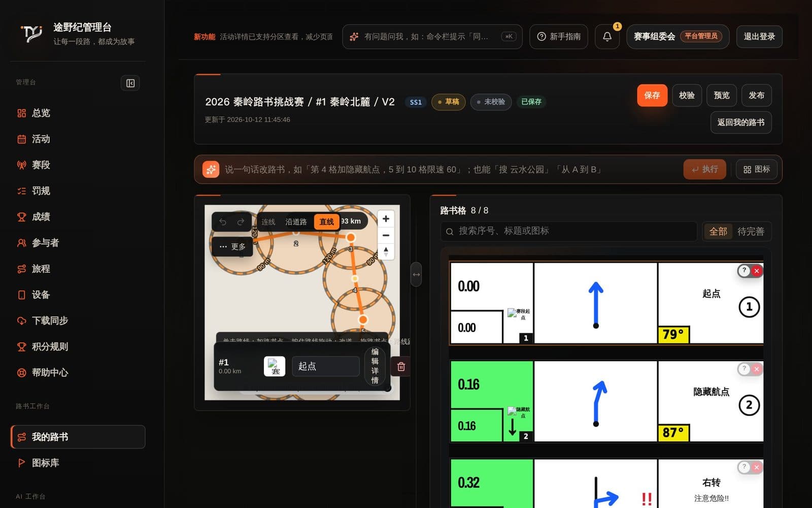
Task: Click the waypoint #1 icon thumbnail
Action: click(275, 366)
